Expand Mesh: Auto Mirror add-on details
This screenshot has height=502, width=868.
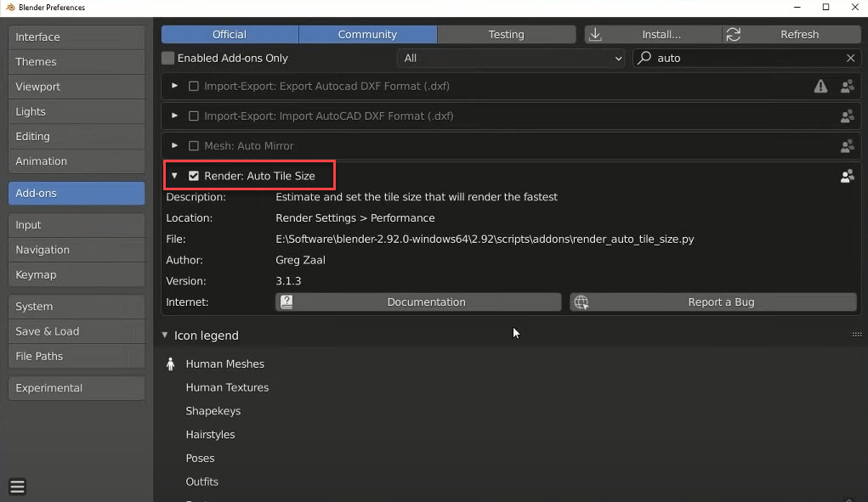(x=174, y=146)
